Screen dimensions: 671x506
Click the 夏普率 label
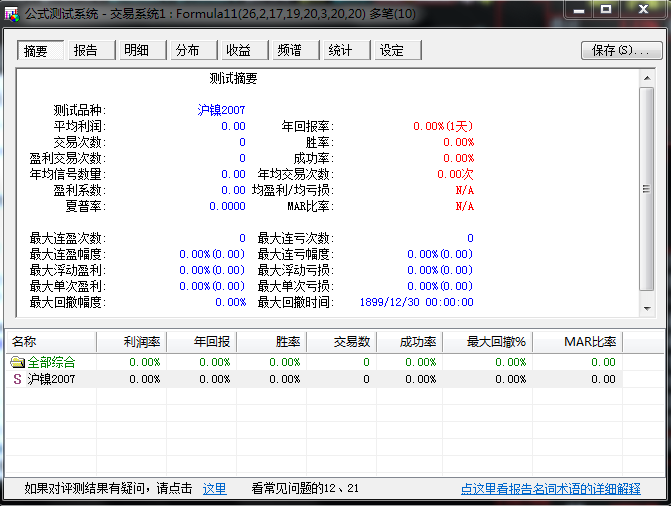click(x=85, y=206)
